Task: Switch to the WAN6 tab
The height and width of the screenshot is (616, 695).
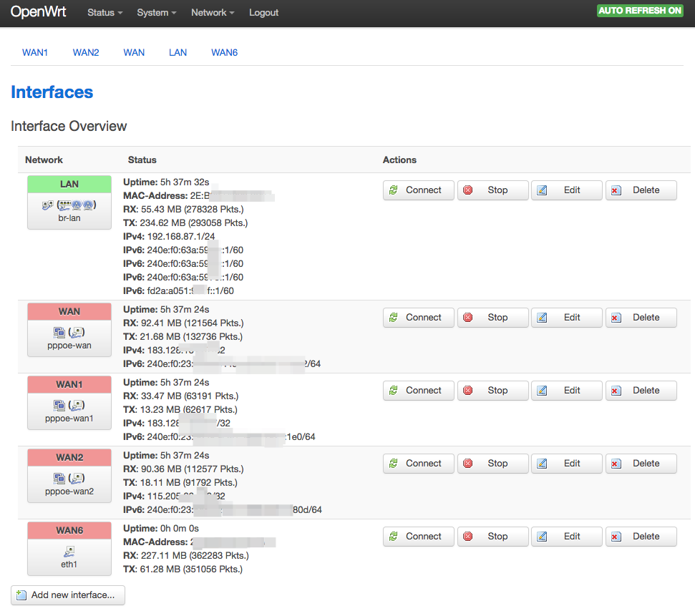Action: (224, 52)
